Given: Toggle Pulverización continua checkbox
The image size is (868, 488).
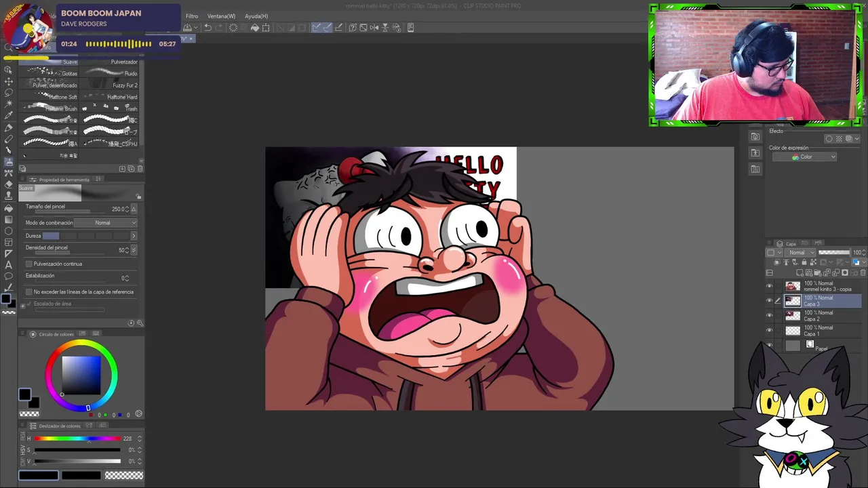Looking at the screenshot, I should (x=28, y=264).
